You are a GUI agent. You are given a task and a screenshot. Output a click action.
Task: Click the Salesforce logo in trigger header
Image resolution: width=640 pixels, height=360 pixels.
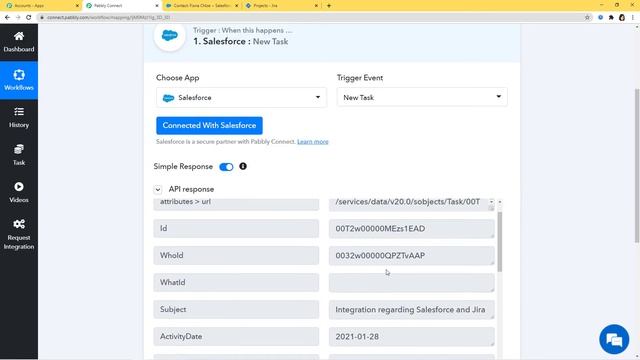169,36
